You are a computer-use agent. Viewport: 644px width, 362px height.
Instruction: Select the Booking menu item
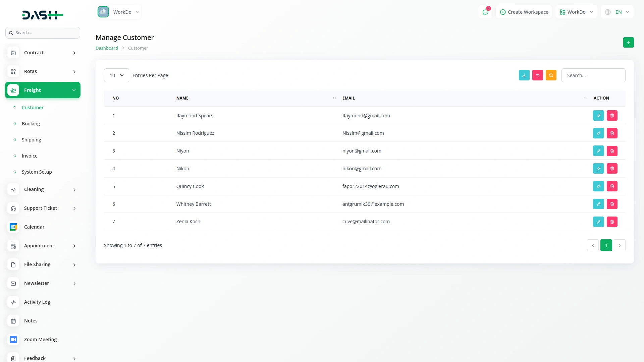point(31,123)
